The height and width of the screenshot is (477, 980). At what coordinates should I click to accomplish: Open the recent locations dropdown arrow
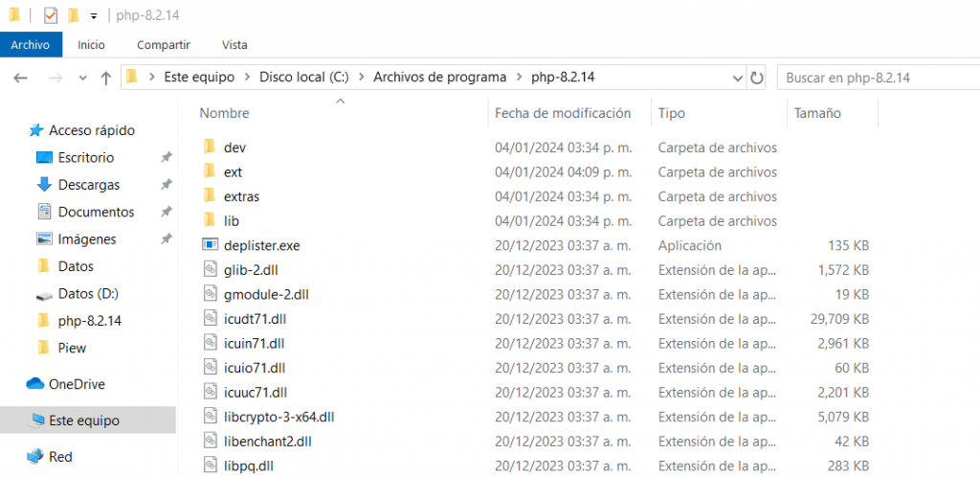tap(81, 78)
